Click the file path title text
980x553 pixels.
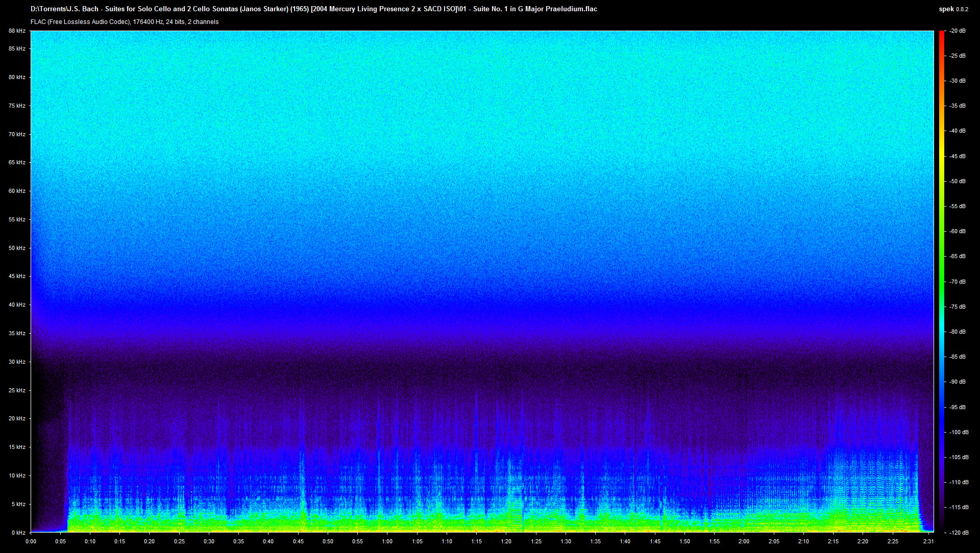coord(313,9)
